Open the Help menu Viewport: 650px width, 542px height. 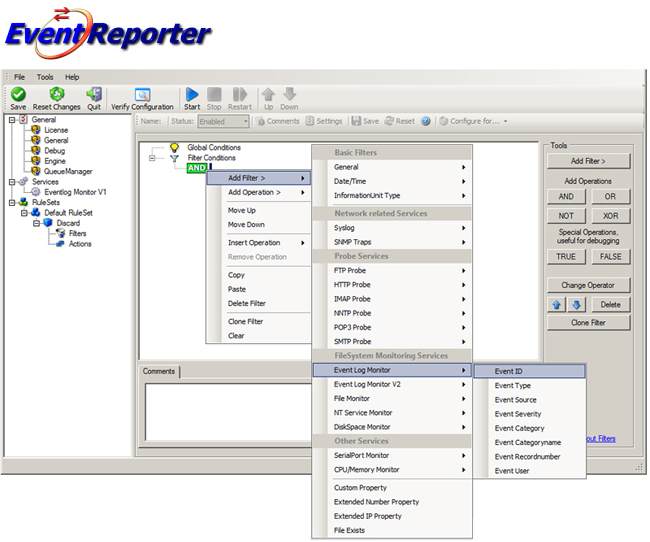[x=72, y=77]
